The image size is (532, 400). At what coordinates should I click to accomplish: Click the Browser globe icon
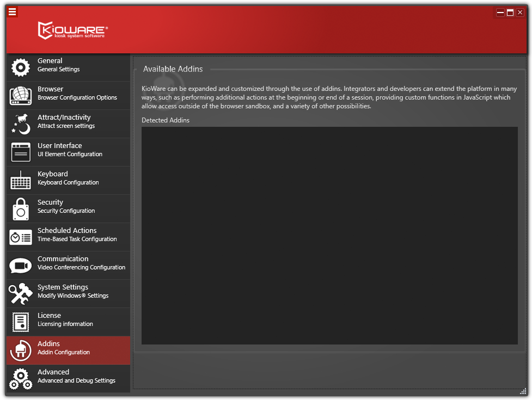point(21,96)
